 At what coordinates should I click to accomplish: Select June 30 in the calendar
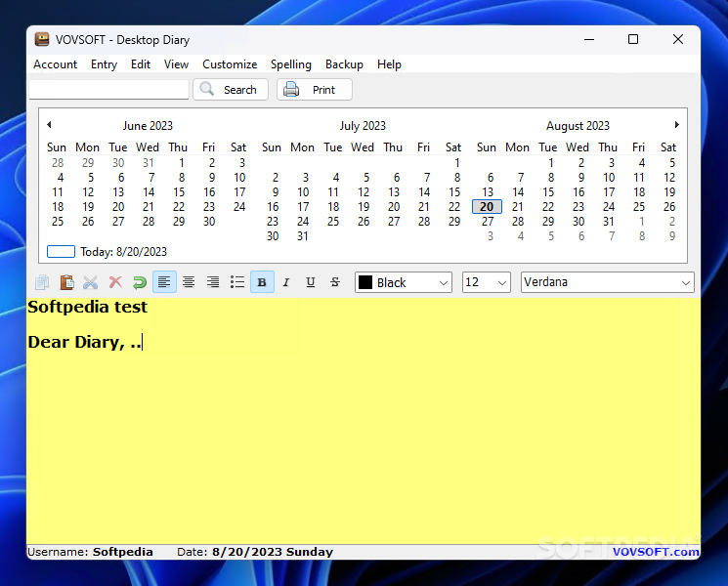point(209,222)
